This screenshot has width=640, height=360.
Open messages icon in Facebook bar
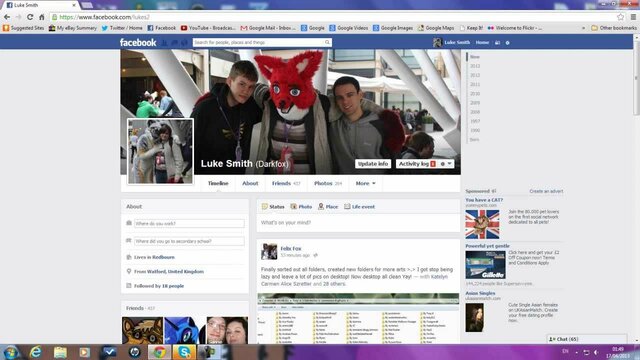point(174,42)
